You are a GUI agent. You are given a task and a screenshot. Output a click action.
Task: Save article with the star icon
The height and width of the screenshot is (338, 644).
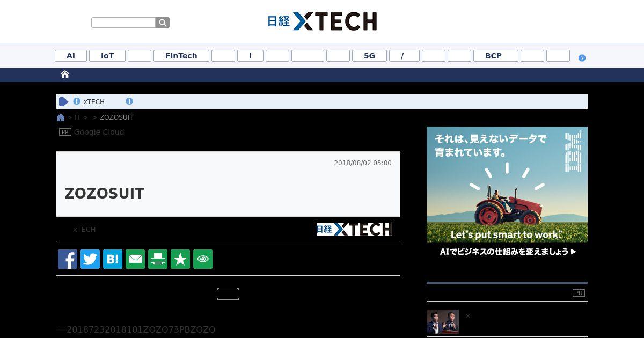tap(180, 259)
